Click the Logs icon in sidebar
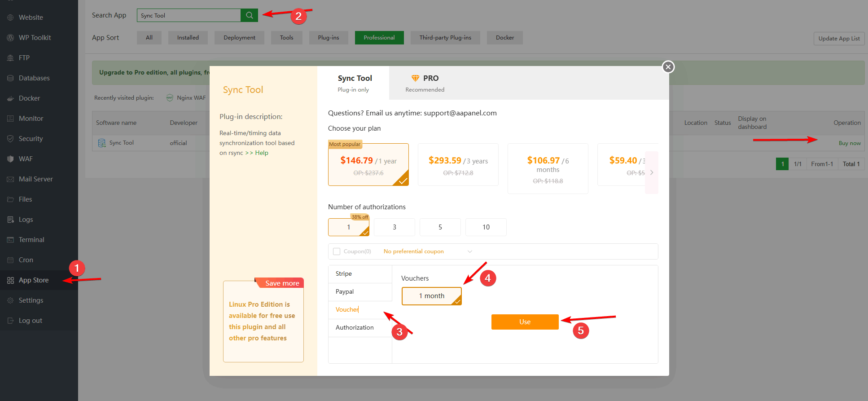The height and width of the screenshot is (401, 868). tap(10, 220)
